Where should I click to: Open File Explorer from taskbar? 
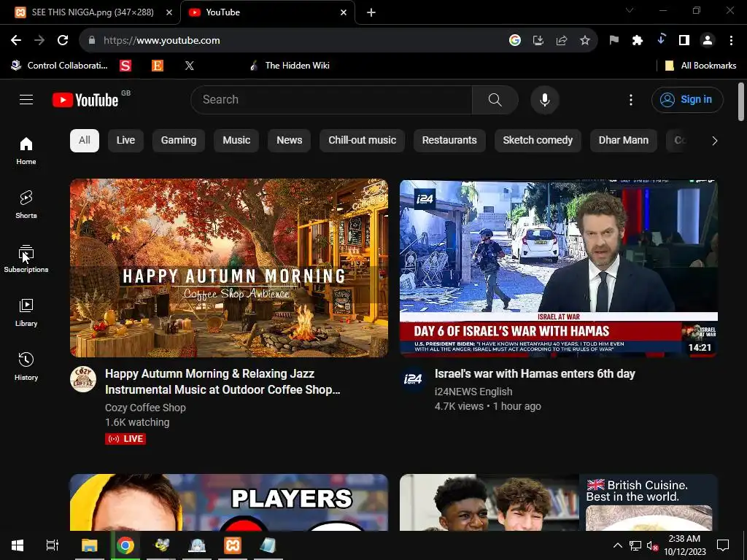(x=90, y=545)
